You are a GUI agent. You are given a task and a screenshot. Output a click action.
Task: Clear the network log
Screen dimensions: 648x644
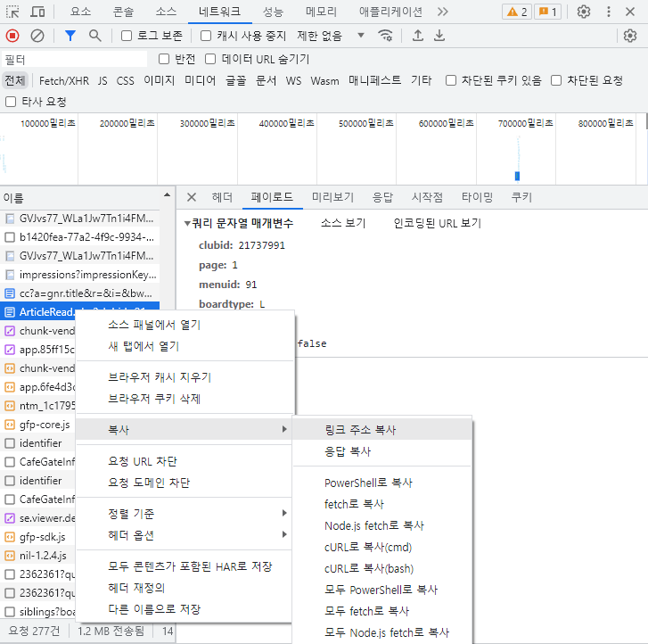click(37, 36)
